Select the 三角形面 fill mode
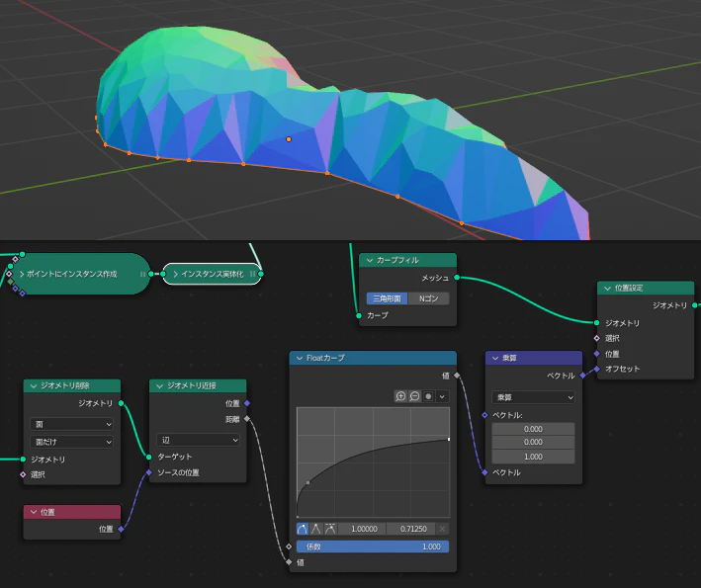This screenshot has height=588, width=701. [388, 298]
